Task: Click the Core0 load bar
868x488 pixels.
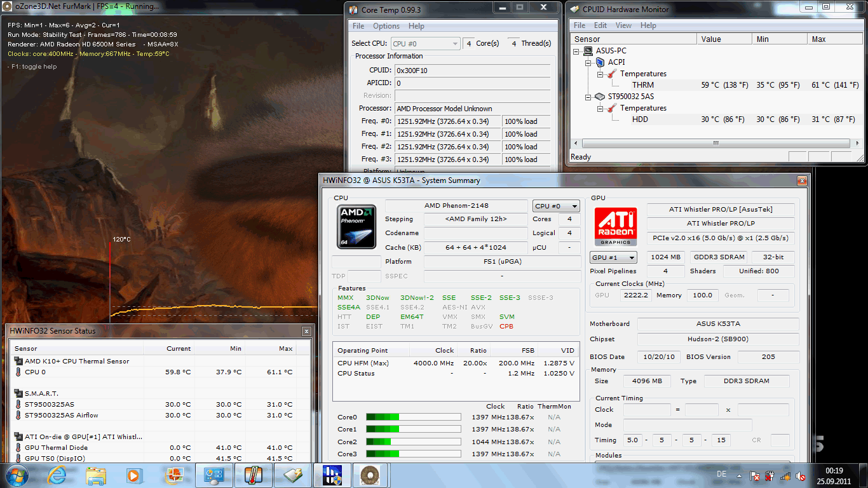Action: (414, 417)
